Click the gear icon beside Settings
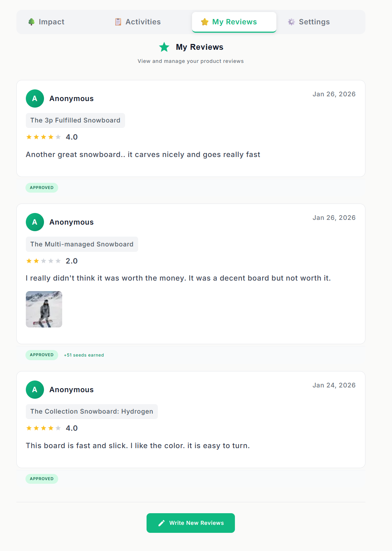Image resolution: width=392 pixels, height=551 pixels. (x=291, y=22)
